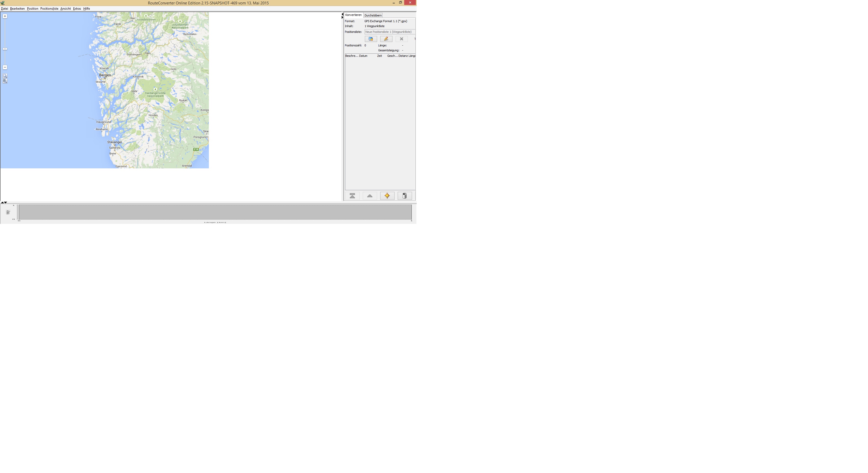
Task: Click the map zoom out minus button
Action: click(5, 67)
